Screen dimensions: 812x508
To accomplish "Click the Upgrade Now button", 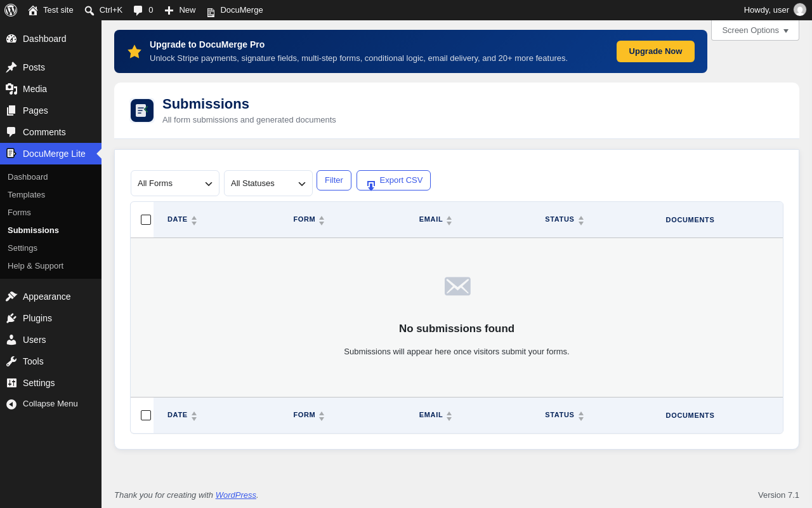I will (655, 51).
